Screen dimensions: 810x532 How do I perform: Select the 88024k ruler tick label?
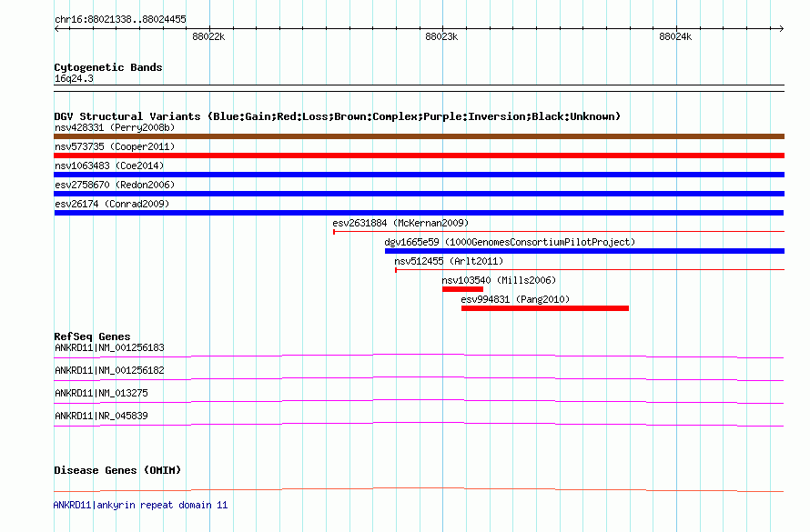[x=675, y=36]
